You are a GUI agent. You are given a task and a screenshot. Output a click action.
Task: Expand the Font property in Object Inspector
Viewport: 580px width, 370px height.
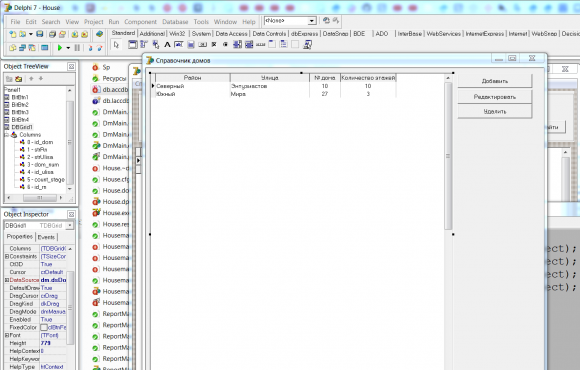click(7, 335)
